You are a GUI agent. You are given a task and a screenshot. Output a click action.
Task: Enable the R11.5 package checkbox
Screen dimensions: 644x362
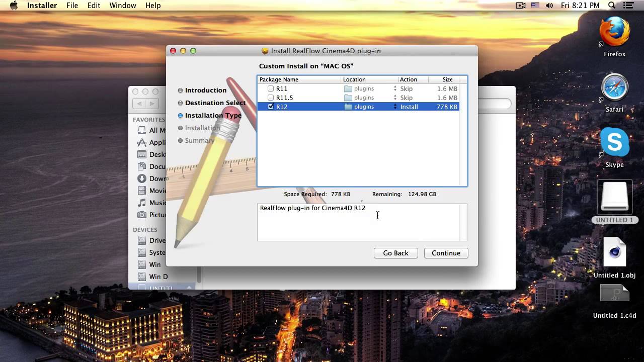point(271,98)
